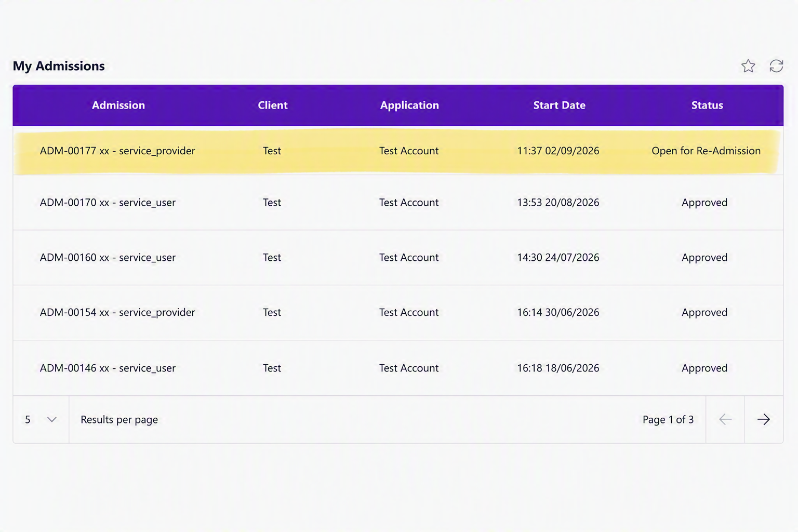This screenshot has height=532, width=798.
Task: Sort by the Client column header
Action: pyautogui.click(x=273, y=105)
